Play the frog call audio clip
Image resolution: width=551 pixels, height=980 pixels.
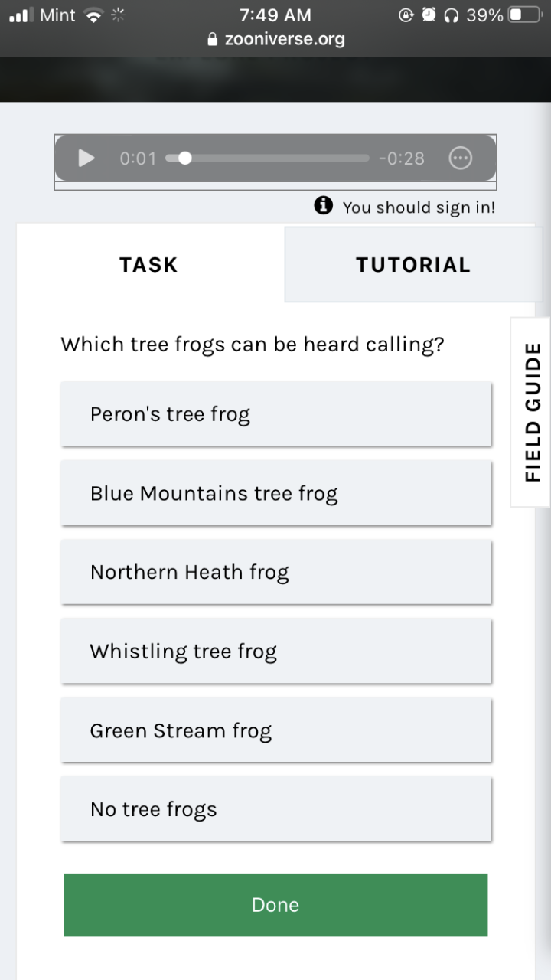tap(86, 158)
